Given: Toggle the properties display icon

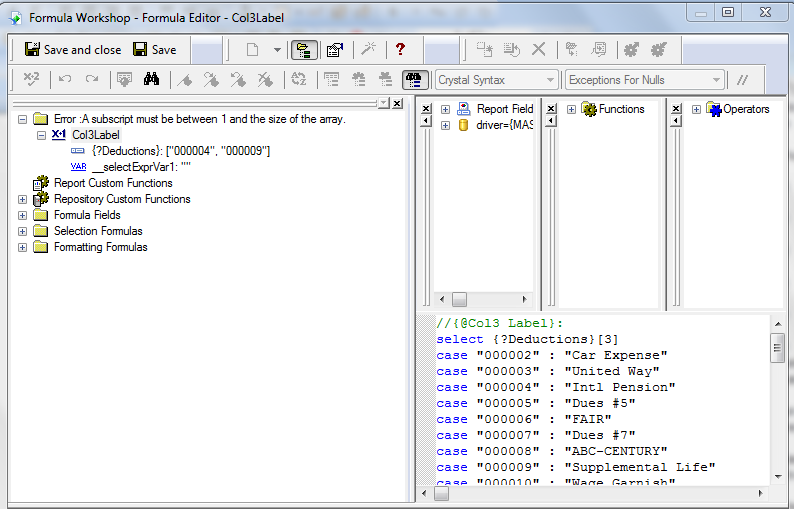Looking at the screenshot, I should (x=335, y=50).
